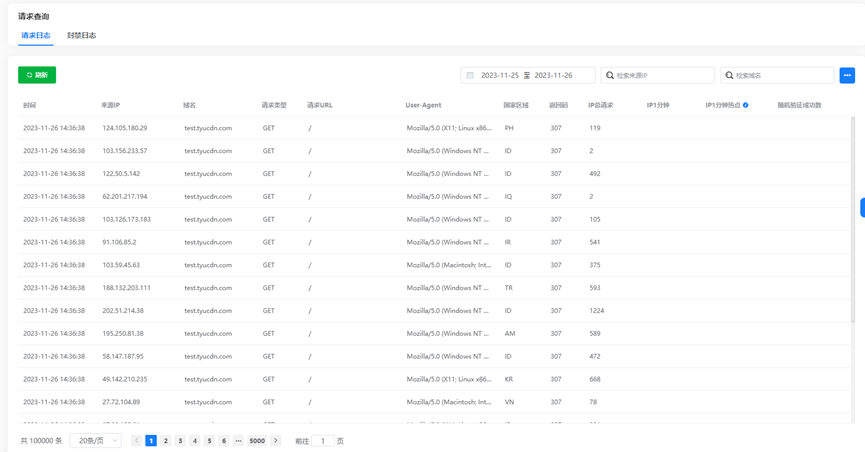The image size is (865, 452).
Task: Open the date range picker 2023-11-25
Action: click(x=500, y=75)
